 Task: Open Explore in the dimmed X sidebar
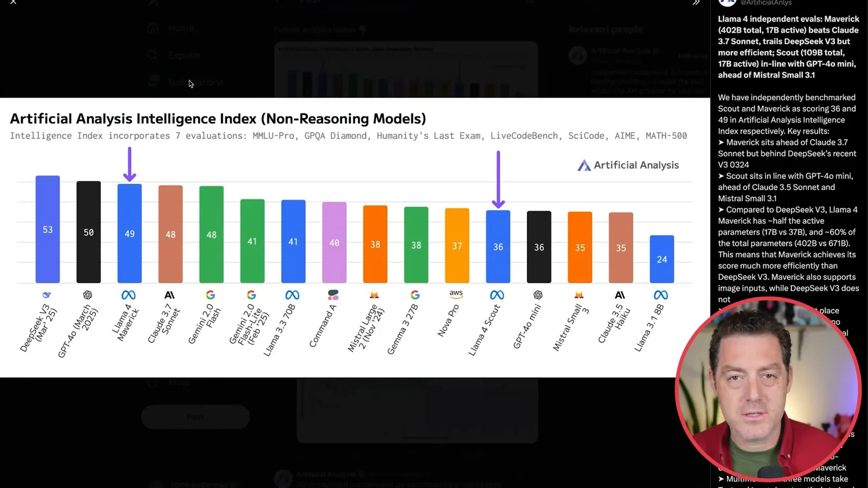(174, 55)
